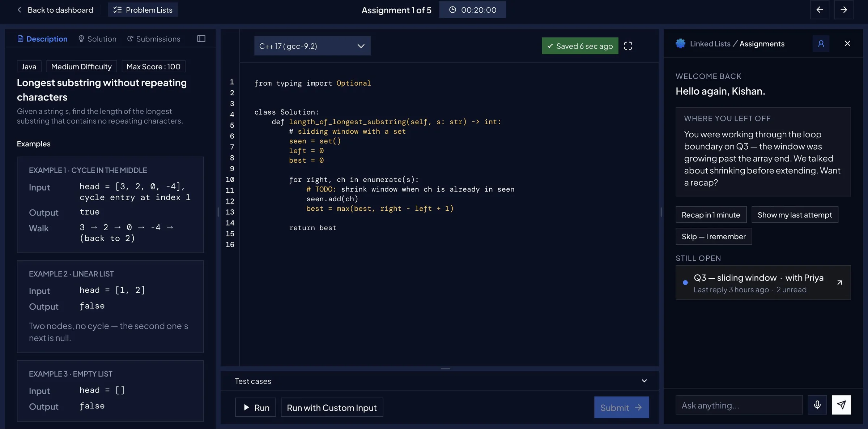Click the assistant logo icon
The height and width of the screenshot is (429, 868).
(x=680, y=43)
